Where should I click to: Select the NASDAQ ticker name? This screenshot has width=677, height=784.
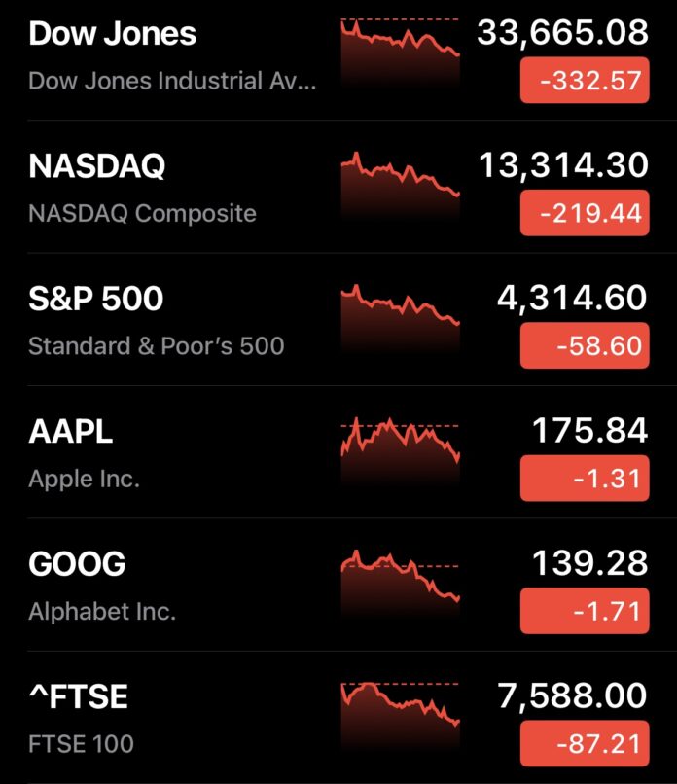97,166
